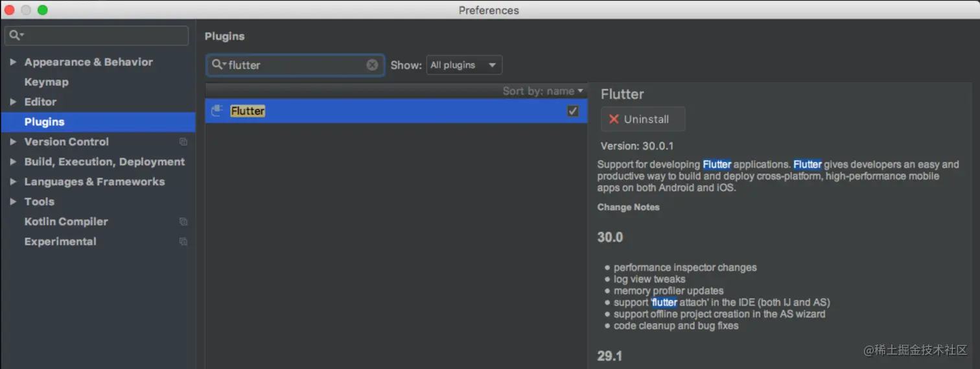Expand Appearance & Behavior section

click(13, 62)
